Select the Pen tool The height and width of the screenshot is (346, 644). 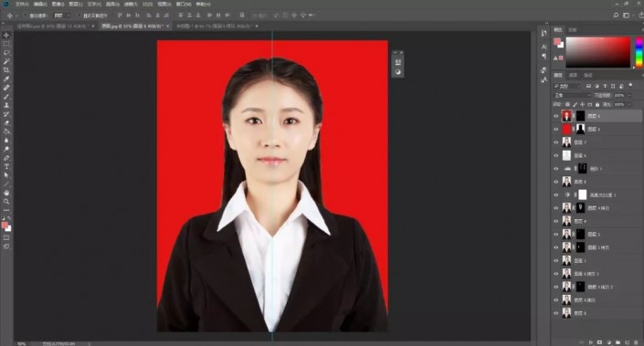(x=6, y=158)
